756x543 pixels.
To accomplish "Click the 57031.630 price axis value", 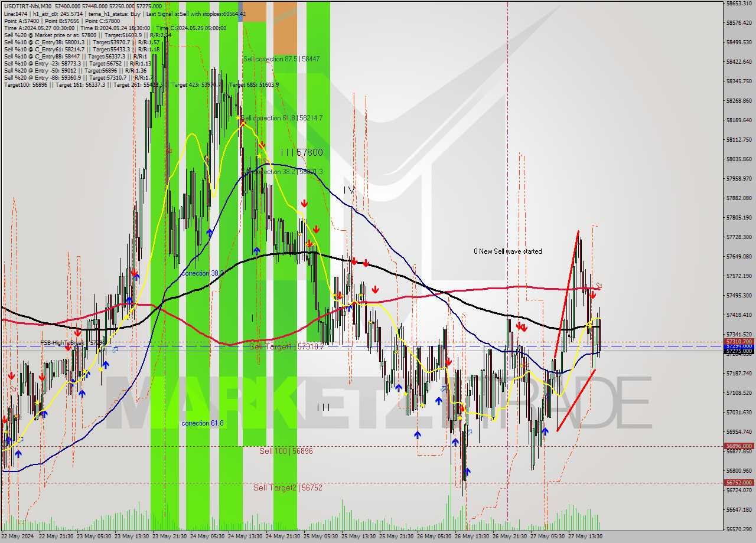I will click(x=739, y=412).
